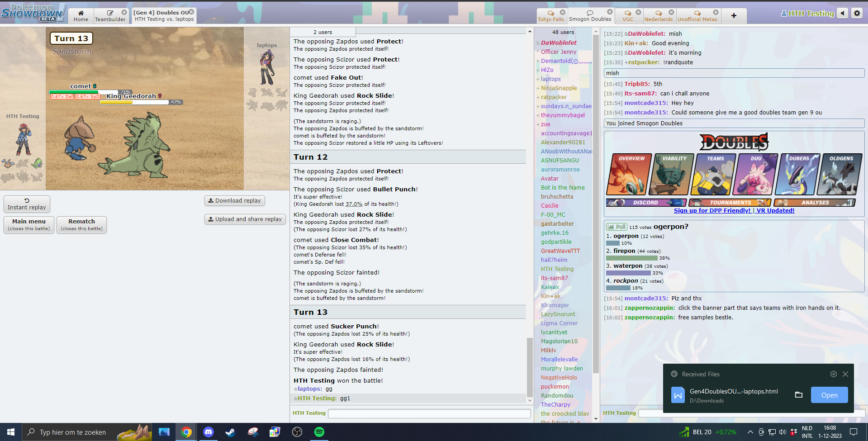The width and height of the screenshot is (868, 441).
Task: Open the Home tab
Action: pyautogui.click(x=81, y=16)
